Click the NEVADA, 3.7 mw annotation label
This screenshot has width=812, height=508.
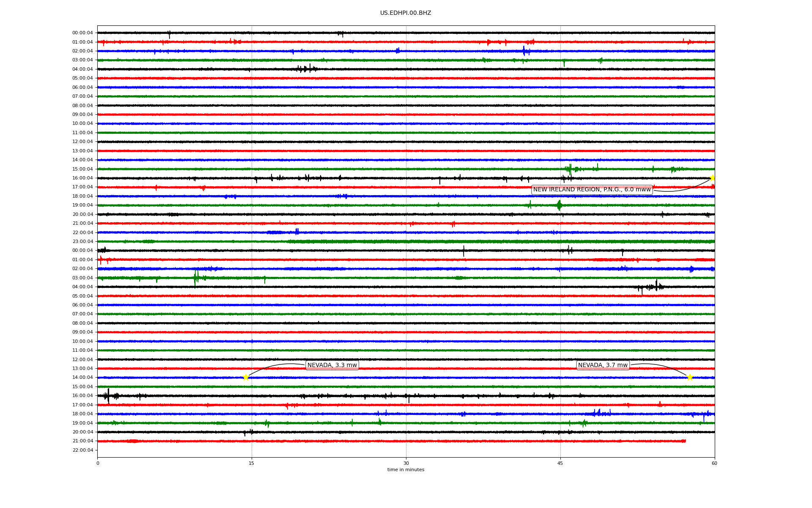click(x=603, y=365)
